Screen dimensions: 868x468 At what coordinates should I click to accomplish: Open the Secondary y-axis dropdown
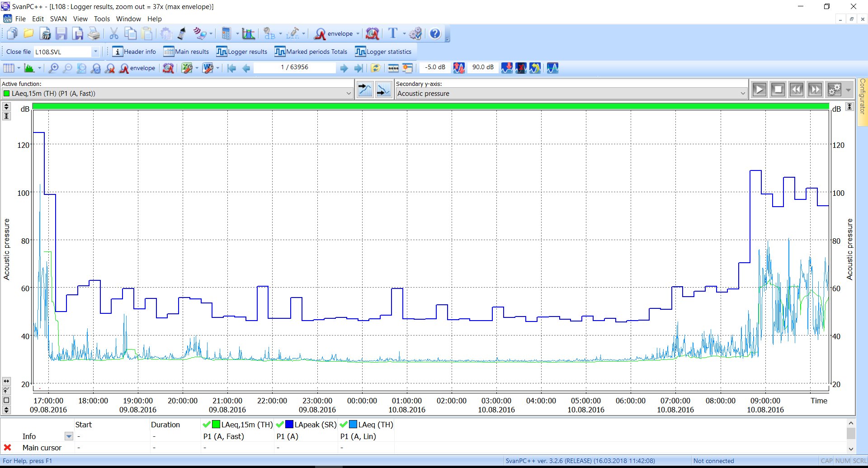[743, 94]
